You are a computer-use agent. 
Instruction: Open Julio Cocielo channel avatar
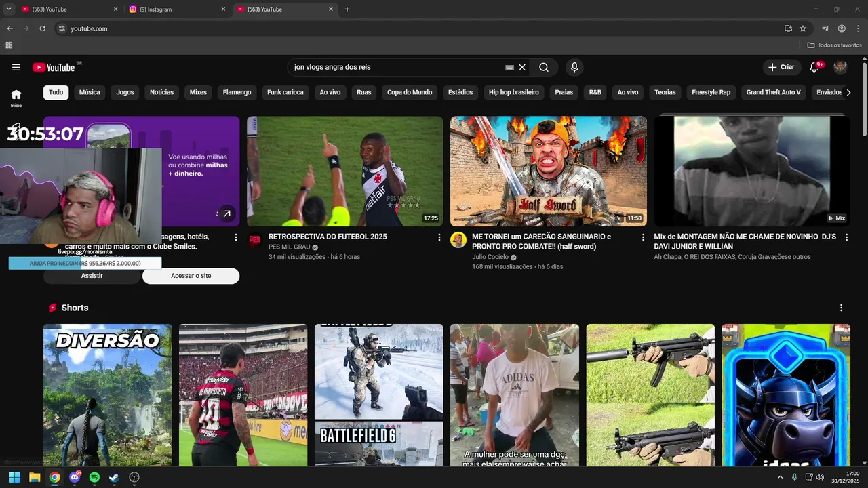(x=458, y=240)
